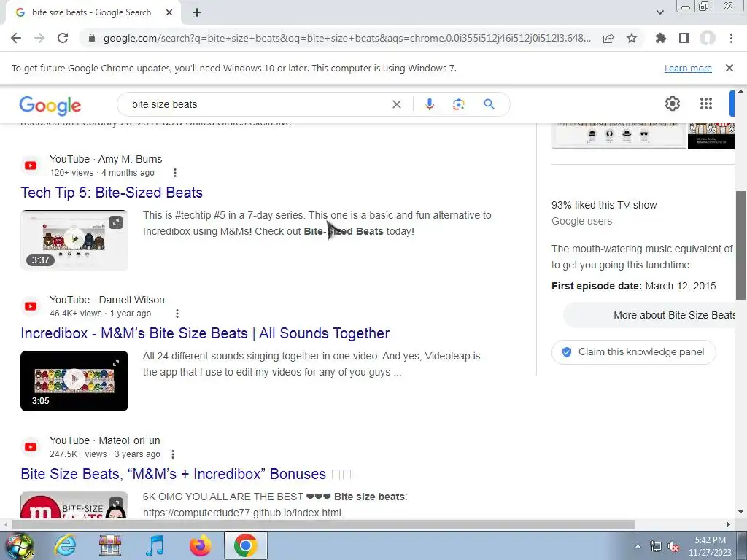Click the browser forward arrow
The width and height of the screenshot is (747, 560).
click(39, 38)
